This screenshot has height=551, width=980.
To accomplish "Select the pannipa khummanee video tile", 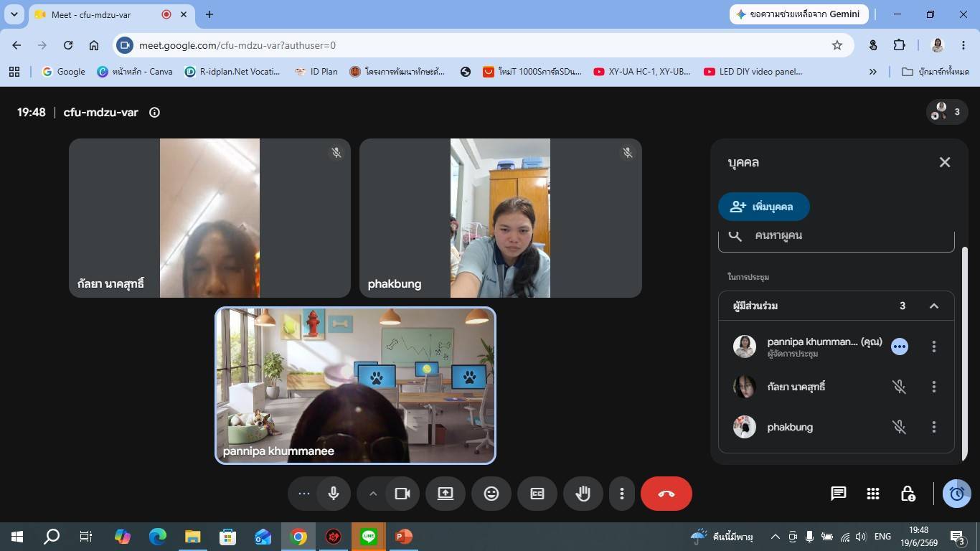I will (x=355, y=385).
